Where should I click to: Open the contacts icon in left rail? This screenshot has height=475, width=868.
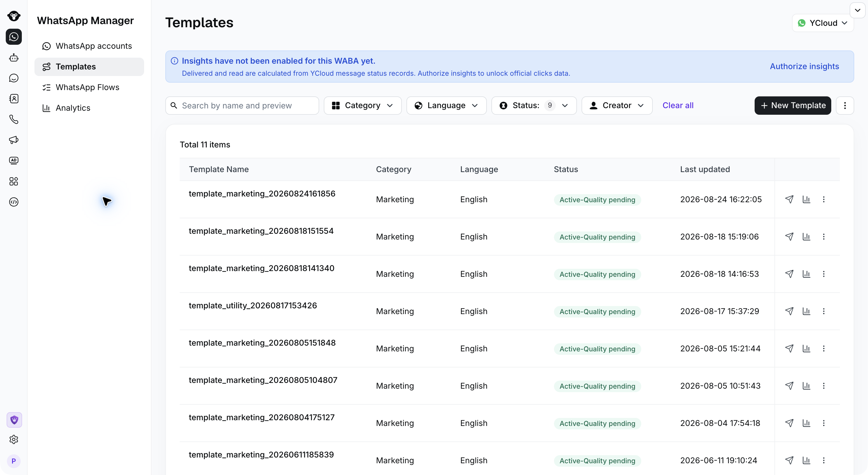[14, 99]
